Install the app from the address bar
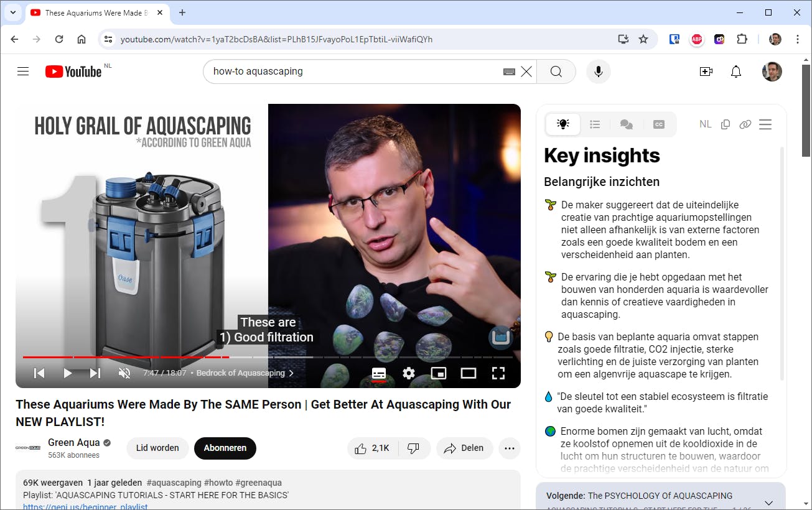 coord(623,39)
